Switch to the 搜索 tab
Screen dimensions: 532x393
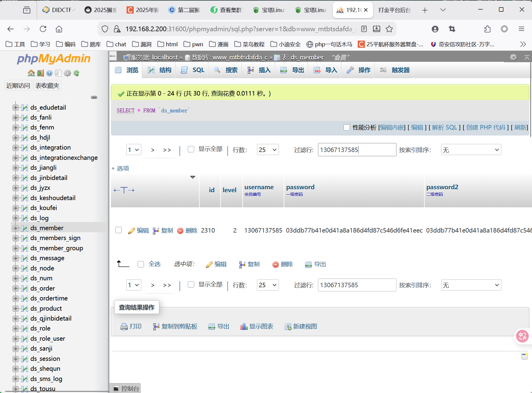tap(226, 70)
